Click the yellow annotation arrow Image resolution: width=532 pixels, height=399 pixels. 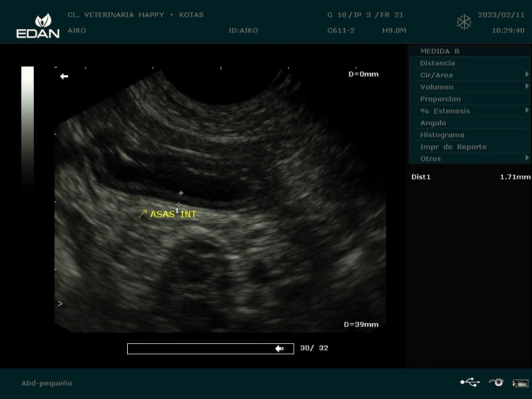click(143, 213)
